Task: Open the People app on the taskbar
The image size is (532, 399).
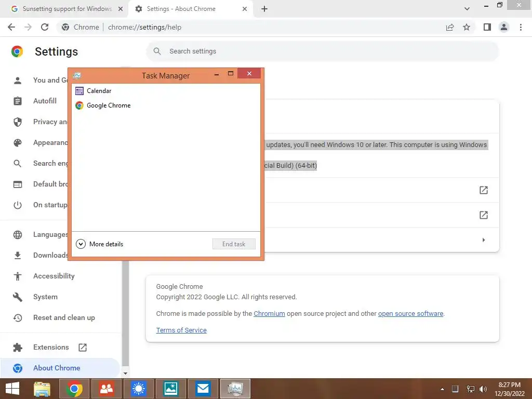Action: [x=107, y=389]
